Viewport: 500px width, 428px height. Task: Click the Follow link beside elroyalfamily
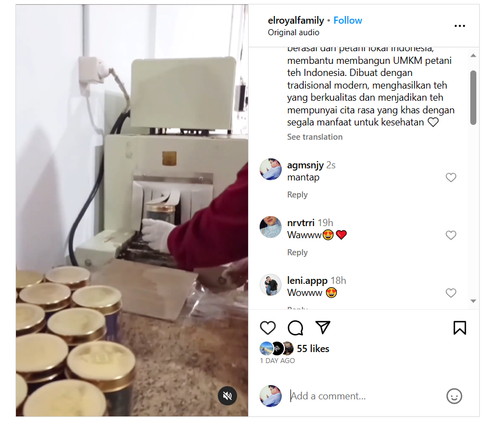coord(348,21)
